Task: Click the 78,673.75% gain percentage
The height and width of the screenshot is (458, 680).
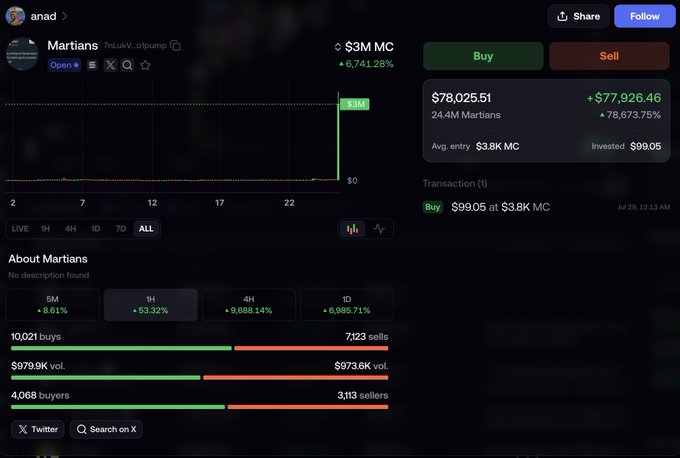Action: coord(630,115)
